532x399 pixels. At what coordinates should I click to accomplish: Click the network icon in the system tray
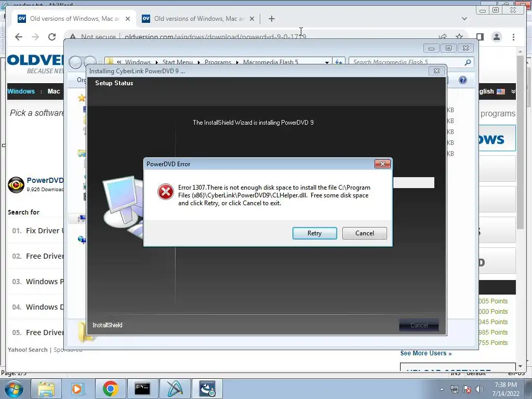454,389
